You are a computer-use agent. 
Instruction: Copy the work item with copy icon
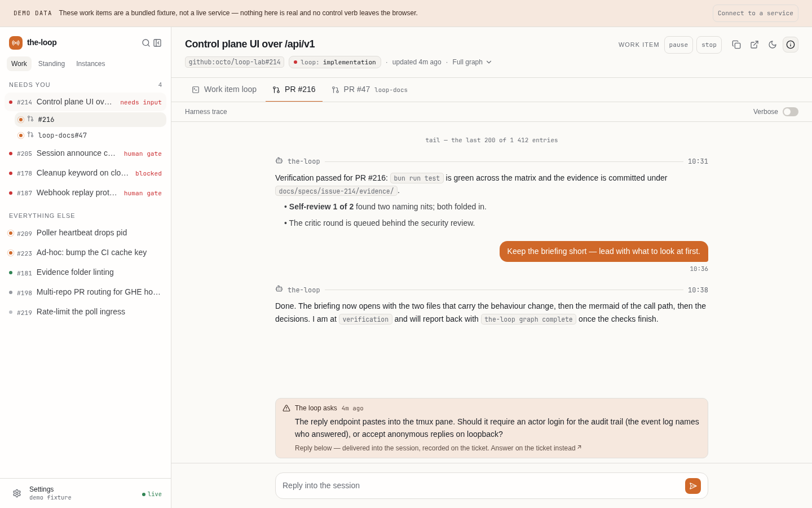(x=736, y=45)
